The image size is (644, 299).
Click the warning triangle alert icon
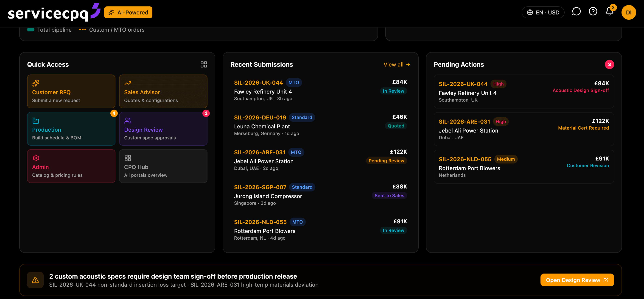[x=36, y=280]
